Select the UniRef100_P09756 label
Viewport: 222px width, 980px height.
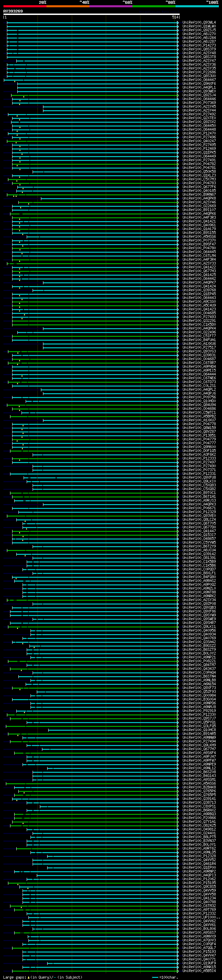click(199, 397)
